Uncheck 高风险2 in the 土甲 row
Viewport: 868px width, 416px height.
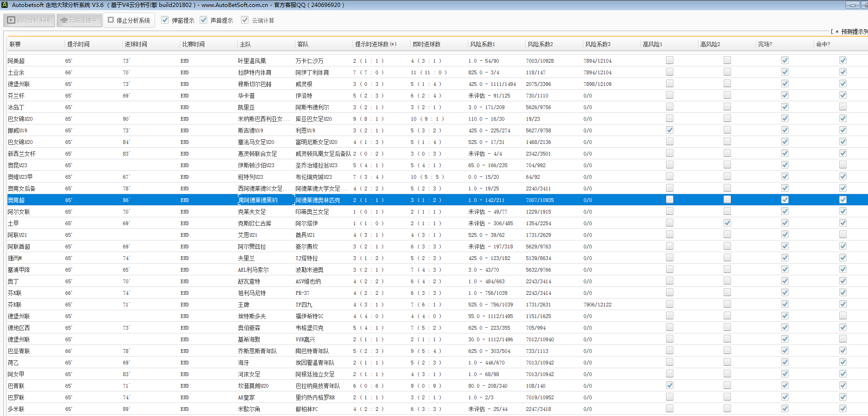pyautogui.click(x=727, y=223)
